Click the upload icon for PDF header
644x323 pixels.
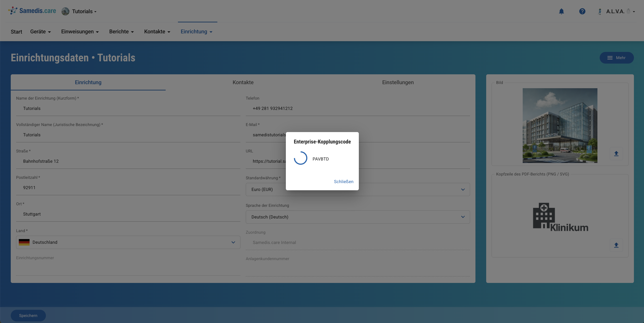coord(616,245)
